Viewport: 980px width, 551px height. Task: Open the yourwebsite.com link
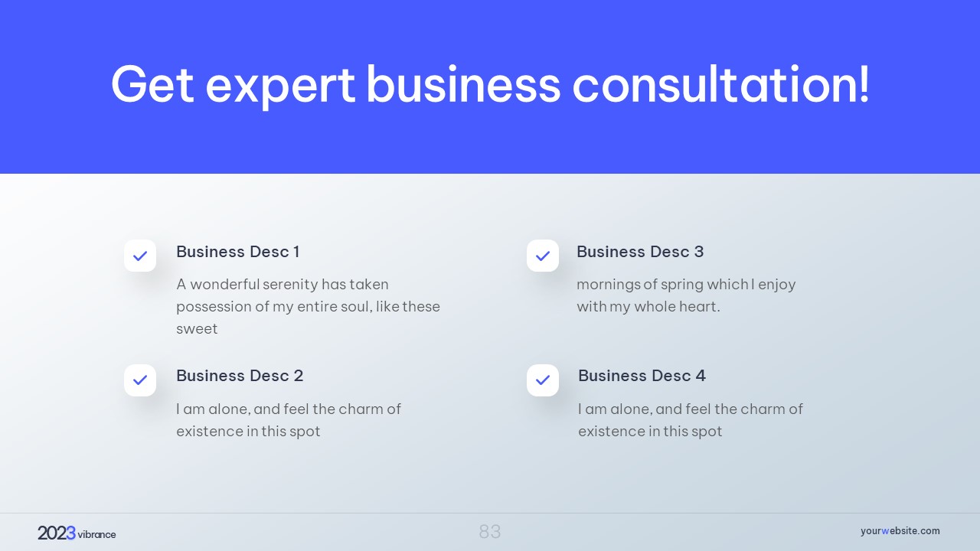click(900, 531)
